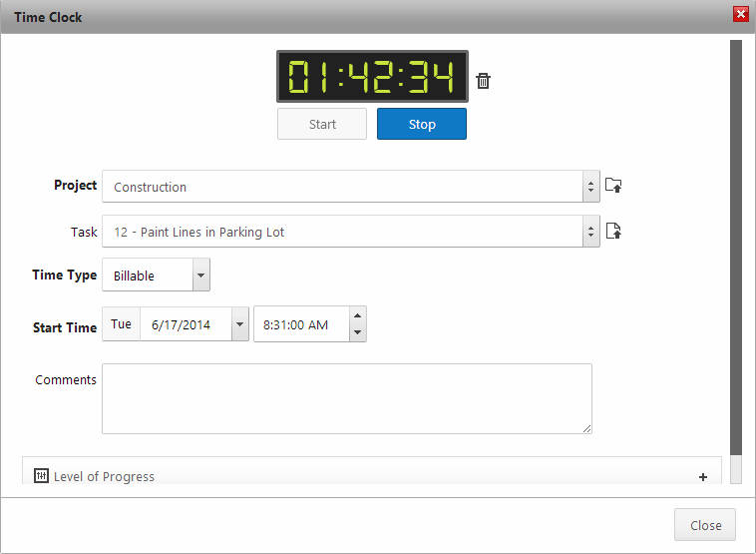This screenshot has width=756, height=554.
Task: Open the start date calendar dropdown
Action: [x=239, y=324]
